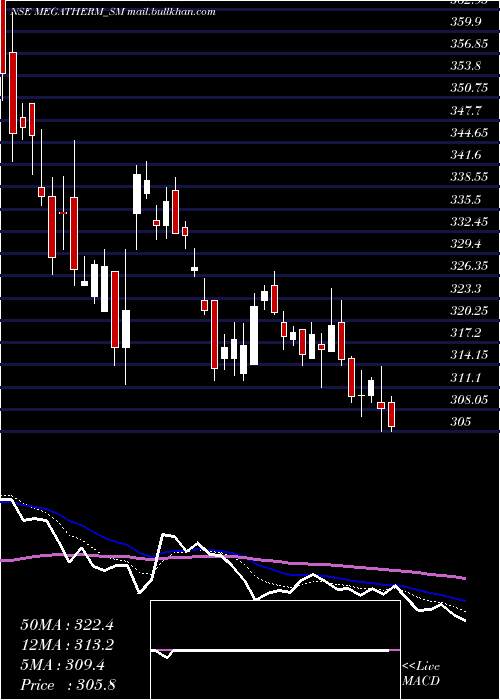Select the 317.2 price axis label

(465, 333)
